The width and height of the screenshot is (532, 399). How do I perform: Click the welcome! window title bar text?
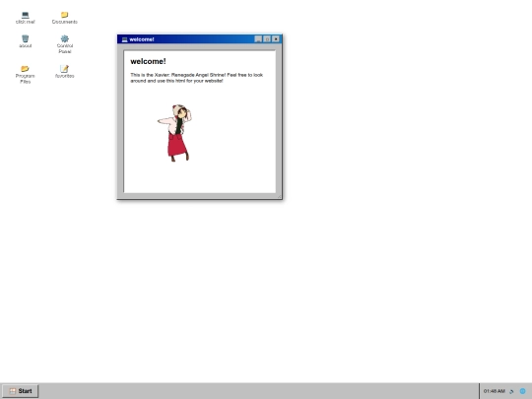pos(142,39)
